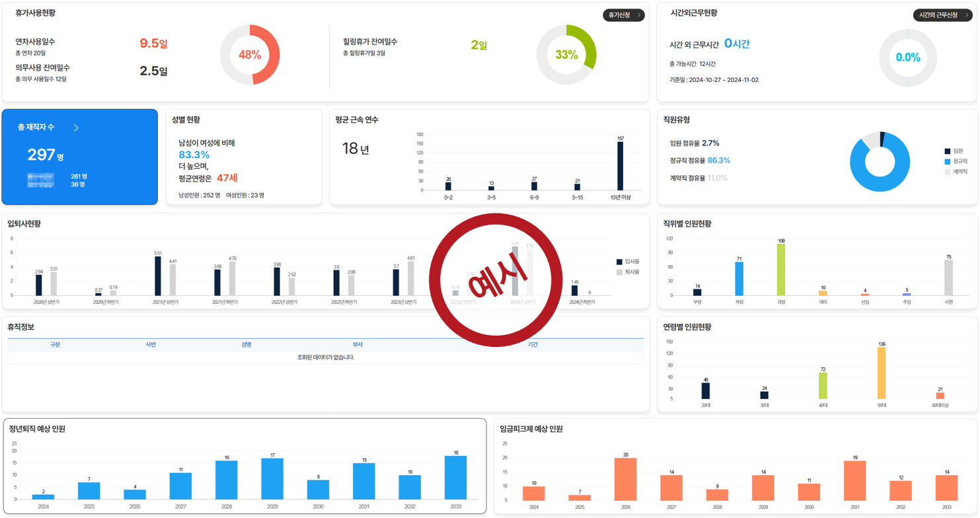Click the 휴직정보 section title
Image resolution: width=980 pixels, height=518 pixels.
[20, 327]
